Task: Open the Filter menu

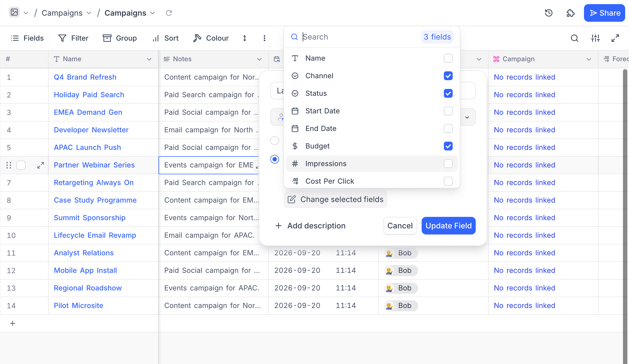Action: click(x=73, y=38)
